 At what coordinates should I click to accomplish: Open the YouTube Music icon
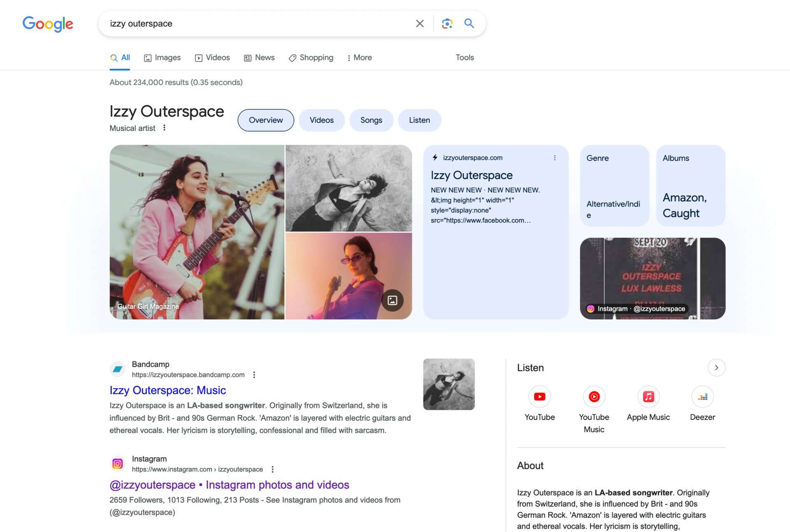coord(594,397)
